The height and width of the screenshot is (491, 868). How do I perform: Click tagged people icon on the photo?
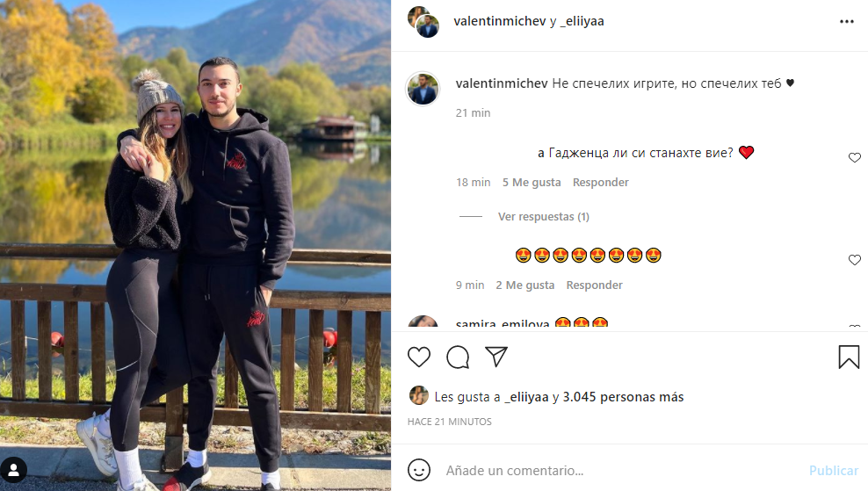click(14, 471)
